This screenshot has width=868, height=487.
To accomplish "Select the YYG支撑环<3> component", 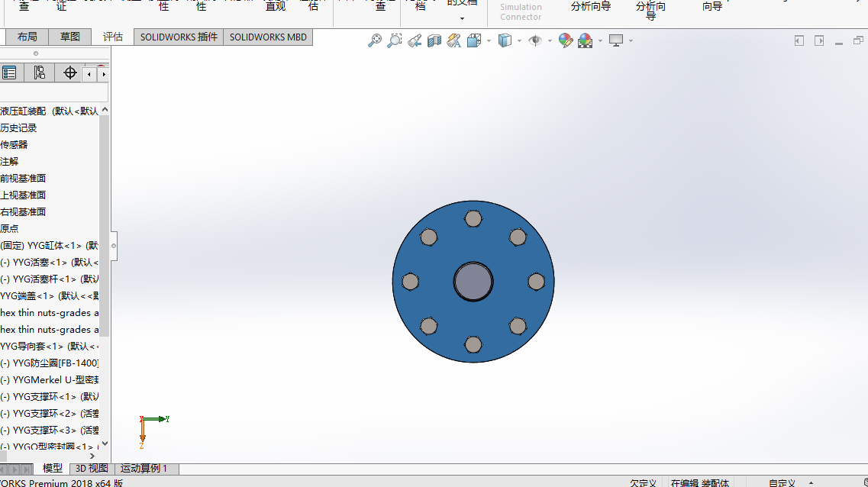I will tap(50, 430).
